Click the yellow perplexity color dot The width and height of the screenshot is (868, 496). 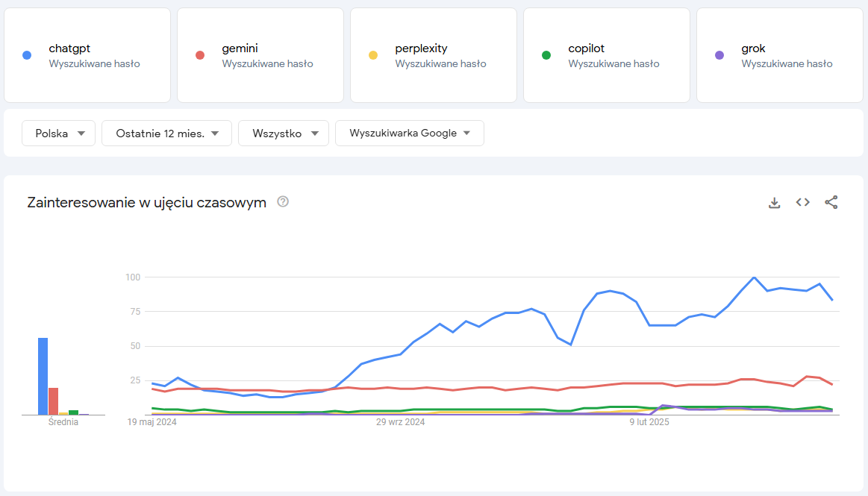point(373,55)
